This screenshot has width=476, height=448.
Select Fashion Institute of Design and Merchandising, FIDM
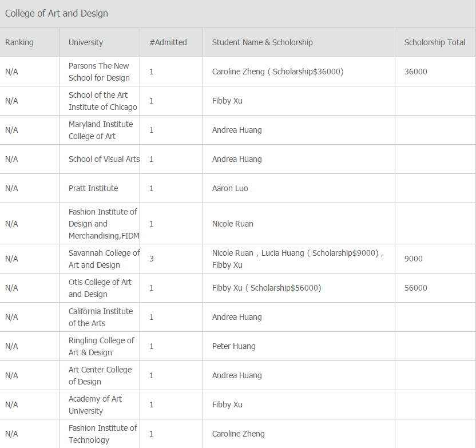(104, 223)
